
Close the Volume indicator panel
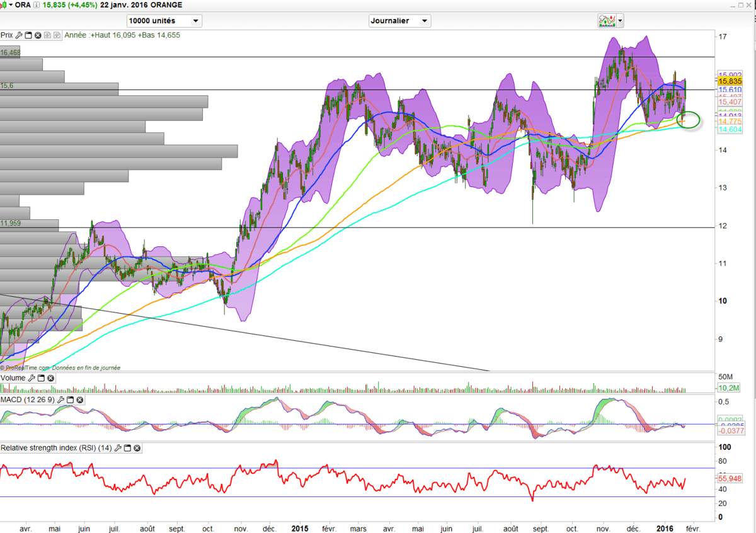[x=50, y=378]
